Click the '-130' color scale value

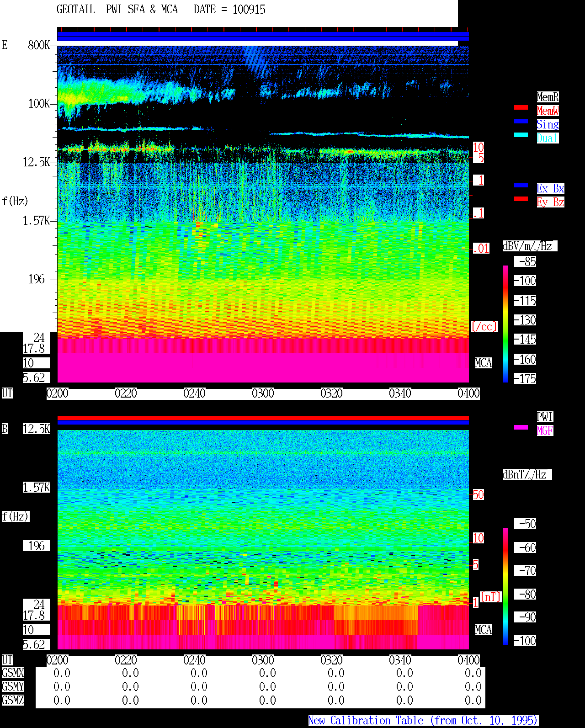click(525, 320)
